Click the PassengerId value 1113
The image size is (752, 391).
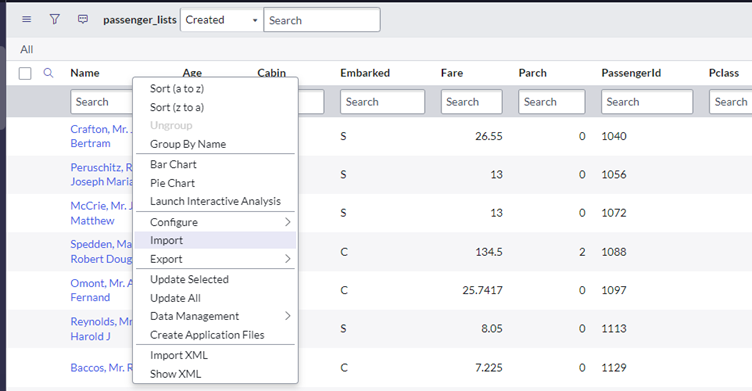(x=614, y=329)
